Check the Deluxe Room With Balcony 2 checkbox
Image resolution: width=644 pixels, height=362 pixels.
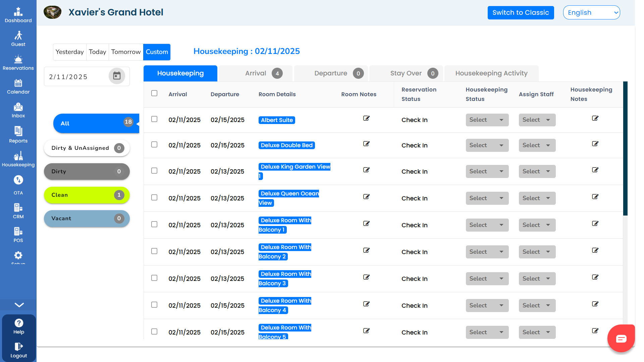click(x=154, y=251)
